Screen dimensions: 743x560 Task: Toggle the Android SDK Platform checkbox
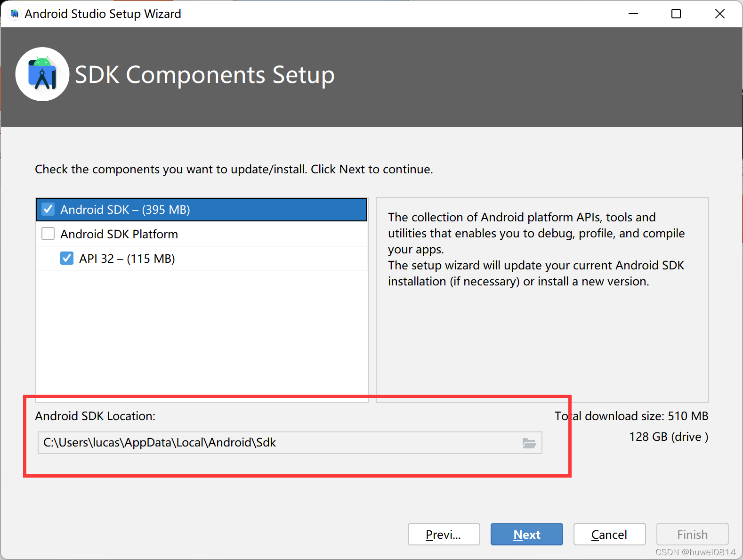48,234
